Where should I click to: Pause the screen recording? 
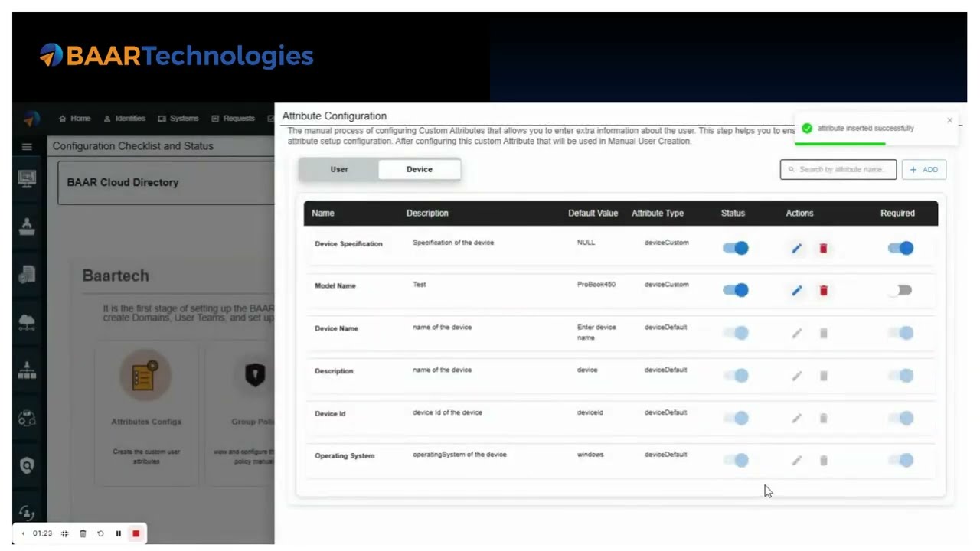(x=118, y=533)
